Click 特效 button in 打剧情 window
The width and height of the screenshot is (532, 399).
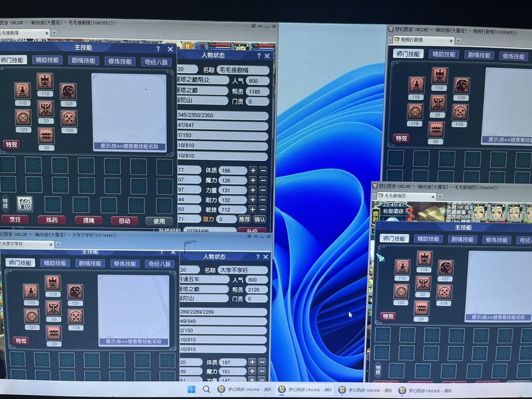point(401,138)
